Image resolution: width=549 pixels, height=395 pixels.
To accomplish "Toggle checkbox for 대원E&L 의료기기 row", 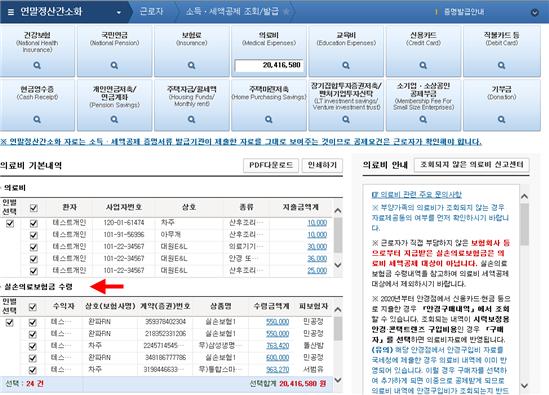I will point(34,247).
